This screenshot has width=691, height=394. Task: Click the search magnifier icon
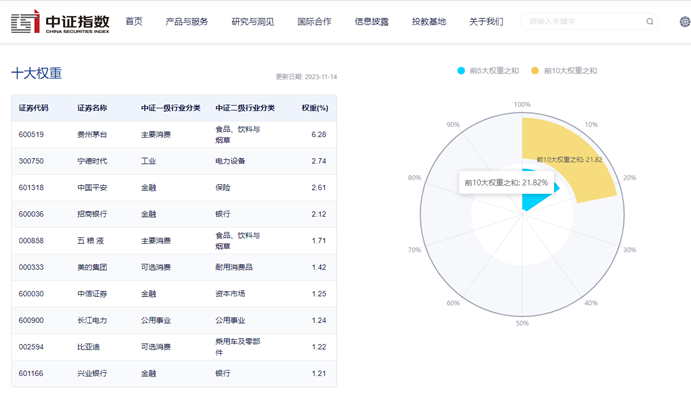pos(650,22)
